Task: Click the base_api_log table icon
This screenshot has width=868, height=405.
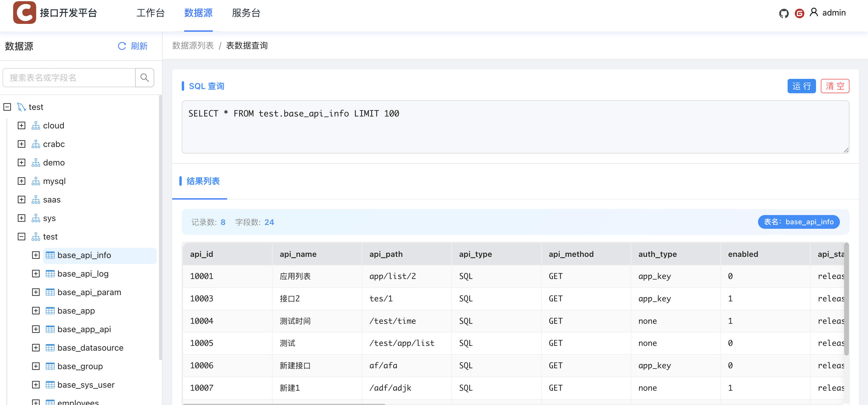Action: click(x=50, y=274)
